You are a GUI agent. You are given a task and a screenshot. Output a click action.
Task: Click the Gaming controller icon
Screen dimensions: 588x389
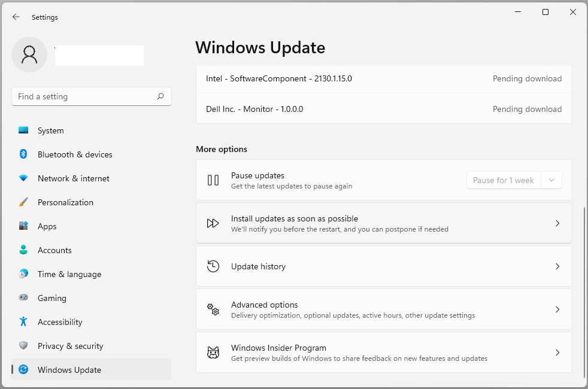click(x=23, y=297)
